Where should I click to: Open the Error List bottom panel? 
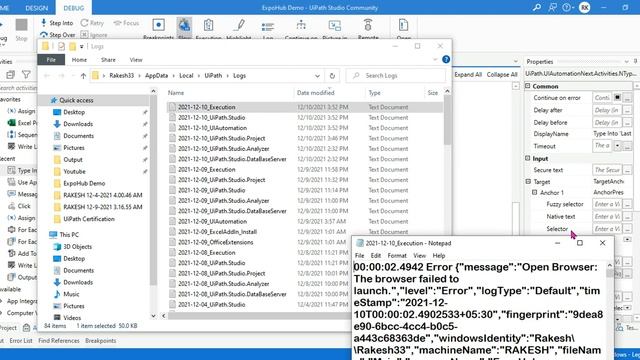(x=21, y=340)
